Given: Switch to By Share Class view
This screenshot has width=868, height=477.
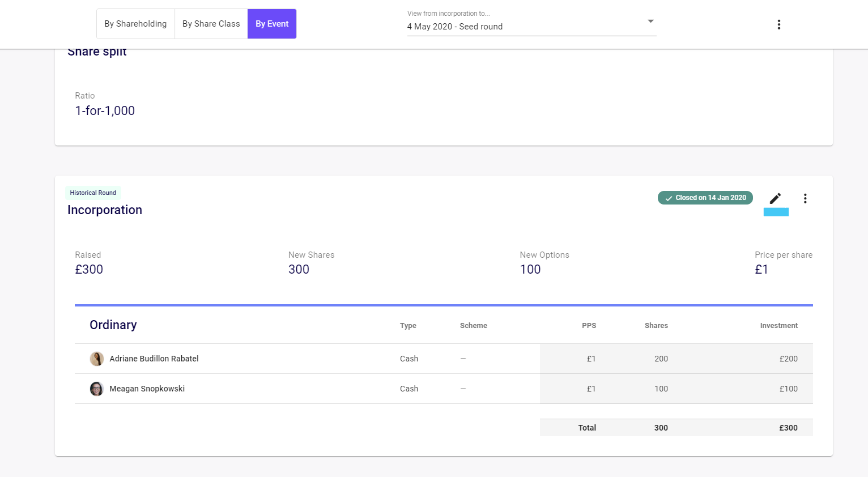Looking at the screenshot, I should tap(211, 24).
